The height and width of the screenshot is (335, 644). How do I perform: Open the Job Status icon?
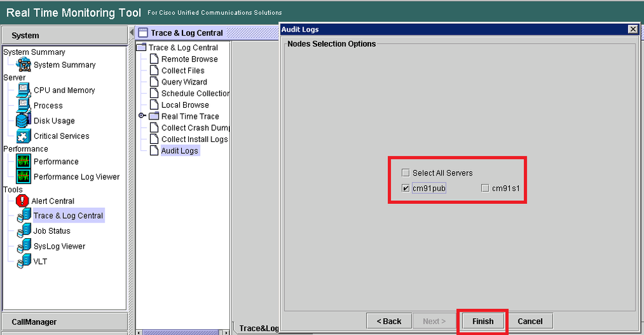coord(24,230)
